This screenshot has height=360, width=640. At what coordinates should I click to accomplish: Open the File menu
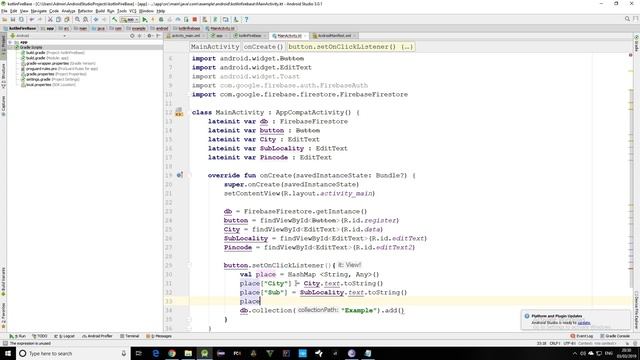pyautogui.click(x=4, y=11)
